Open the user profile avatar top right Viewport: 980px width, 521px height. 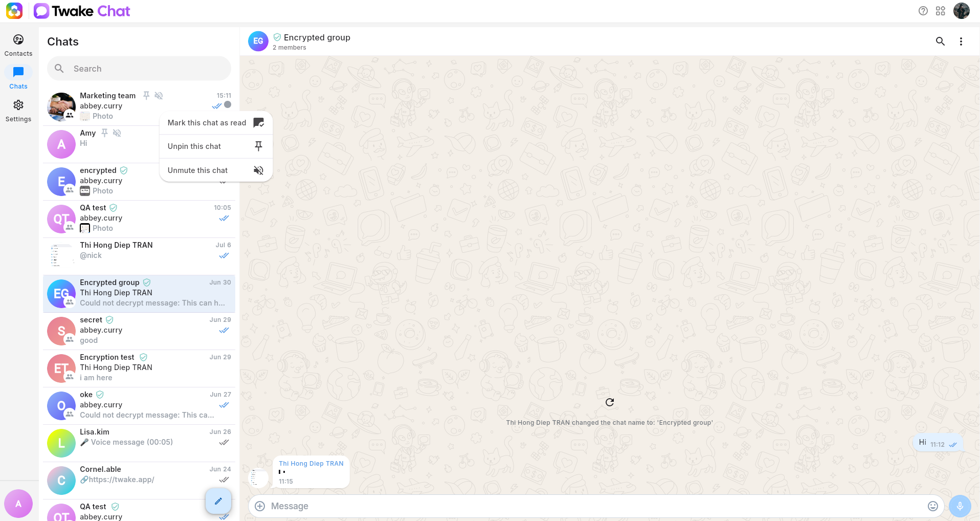coord(962,11)
